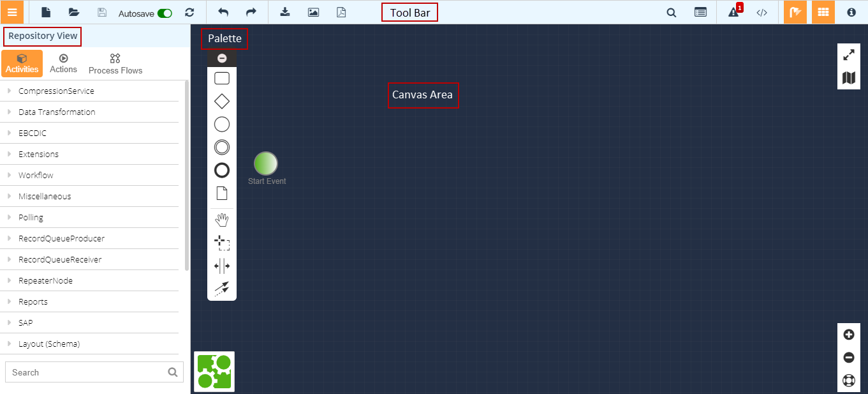Toggle the grid view button
Screen dimensions: 868x394
point(823,12)
